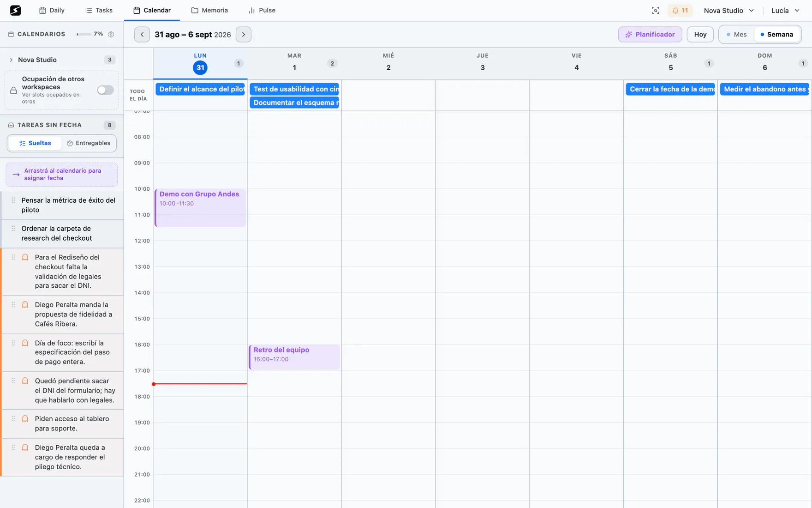The width and height of the screenshot is (812, 508).
Task: Open all-day event 'Cerrar la fecha de la demo'
Action: pos(670,89)
